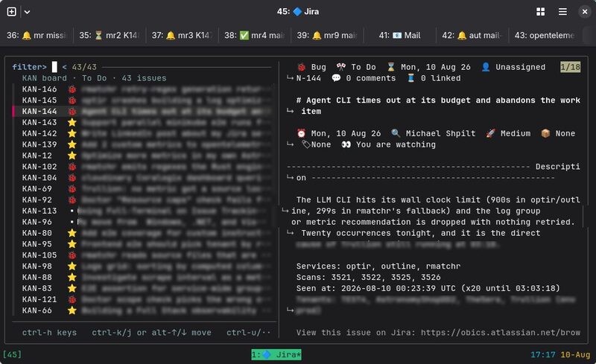Switch to tab 41 Mail
The image size is (596, 364).
[x=399, y=35]
